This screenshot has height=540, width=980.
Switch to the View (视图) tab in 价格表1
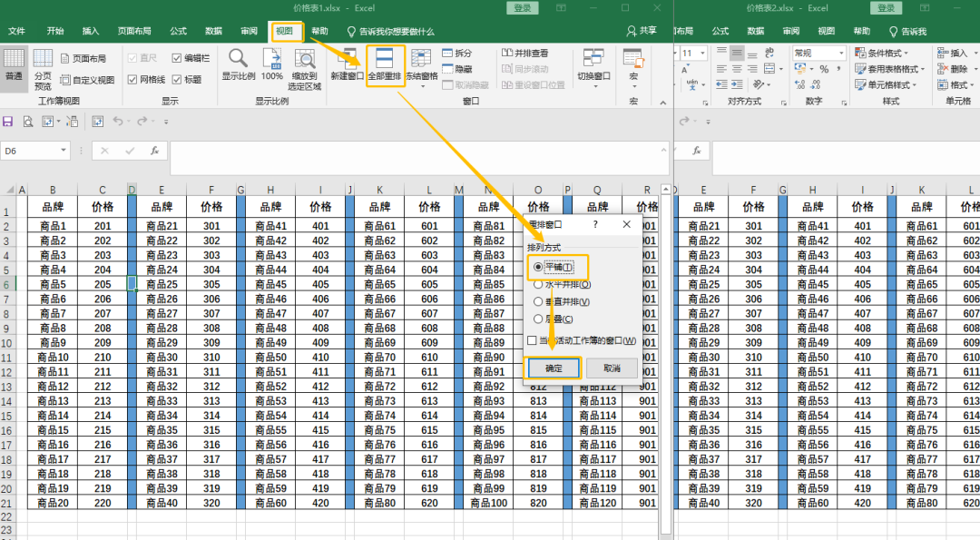284,31
